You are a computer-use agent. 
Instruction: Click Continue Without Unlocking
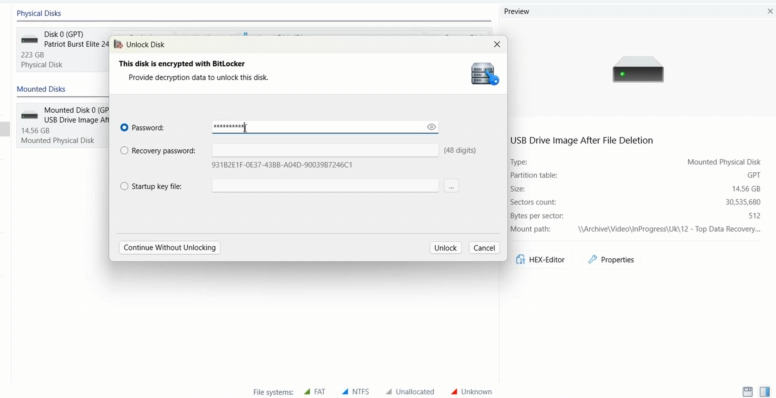pyautogui.click(x=170, y=248)
